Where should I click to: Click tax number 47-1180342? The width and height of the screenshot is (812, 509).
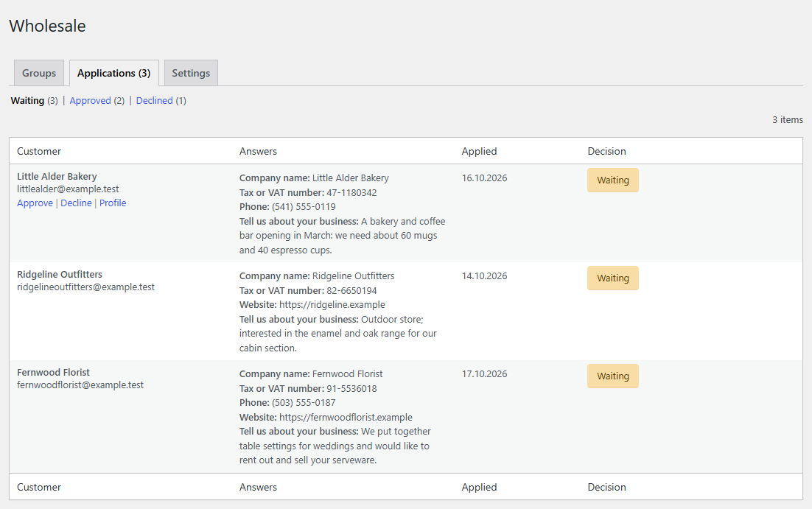(351, 192)
